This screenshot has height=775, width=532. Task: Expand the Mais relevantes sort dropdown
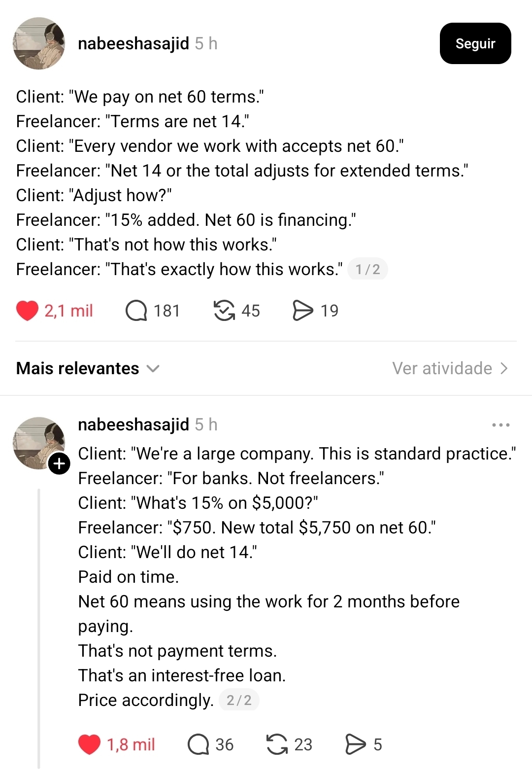coord(78,368)
